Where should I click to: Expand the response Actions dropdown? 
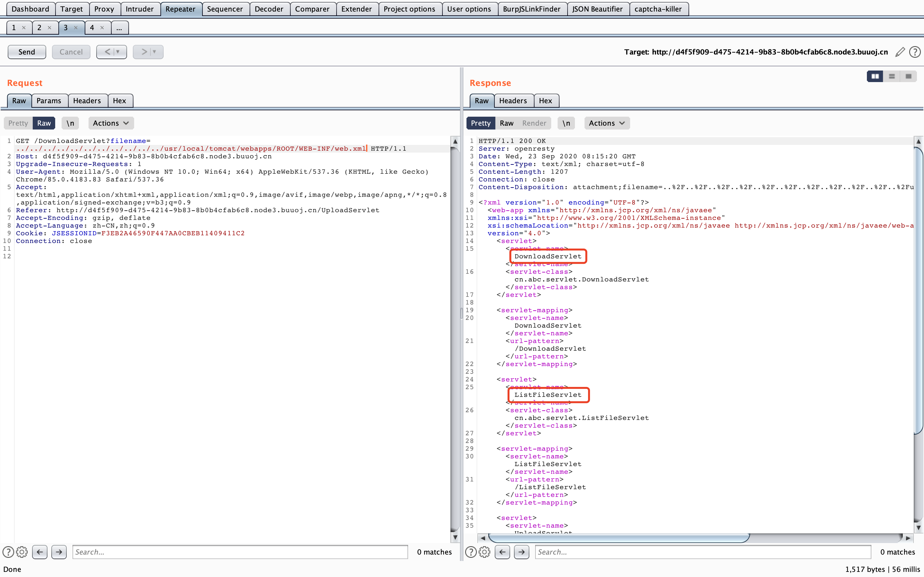606,123
